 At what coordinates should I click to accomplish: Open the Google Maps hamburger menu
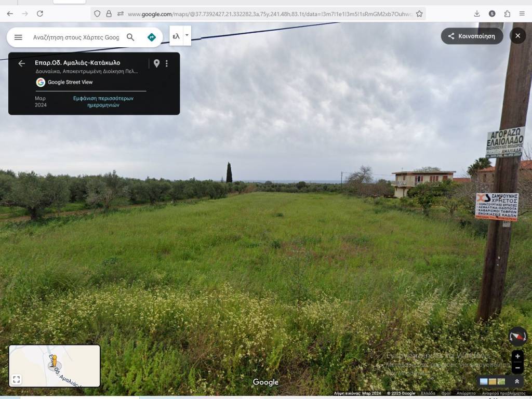tap(18, 37)
